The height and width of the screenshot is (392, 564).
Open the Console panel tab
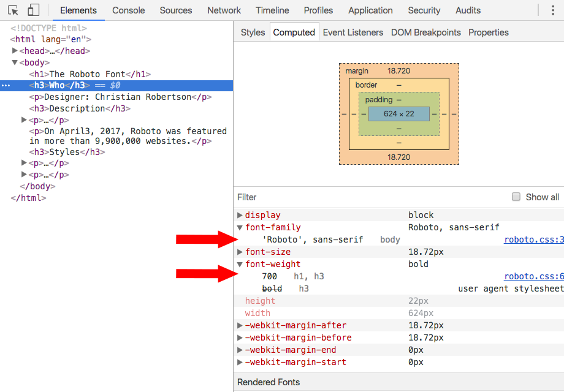coord(128,10)
